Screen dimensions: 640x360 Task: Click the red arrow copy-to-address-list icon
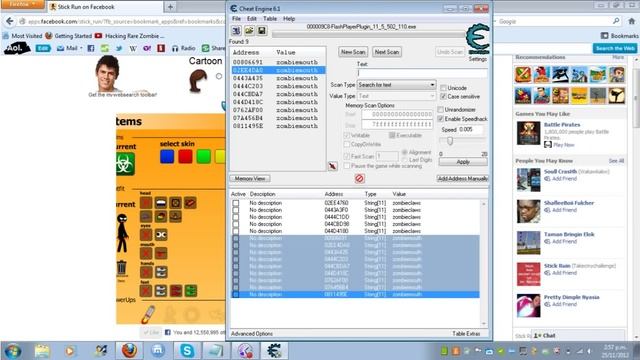333,166
